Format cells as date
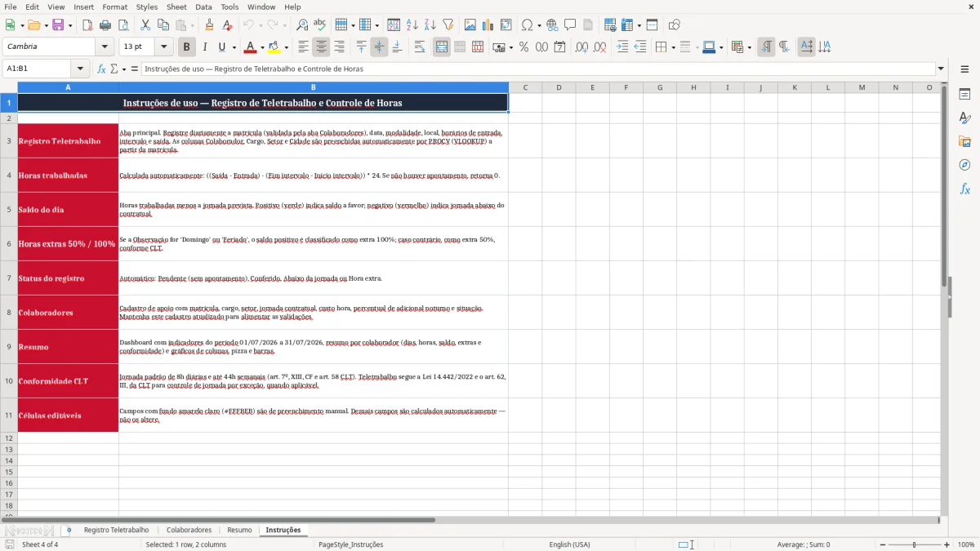 point(559,47)
